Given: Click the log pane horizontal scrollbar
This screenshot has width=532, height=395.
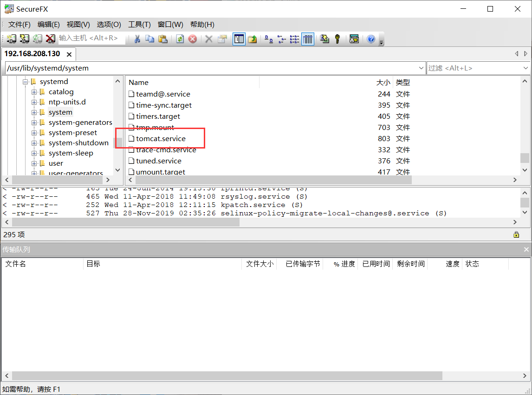Looking at the screenshot, I should click(125, 222).
